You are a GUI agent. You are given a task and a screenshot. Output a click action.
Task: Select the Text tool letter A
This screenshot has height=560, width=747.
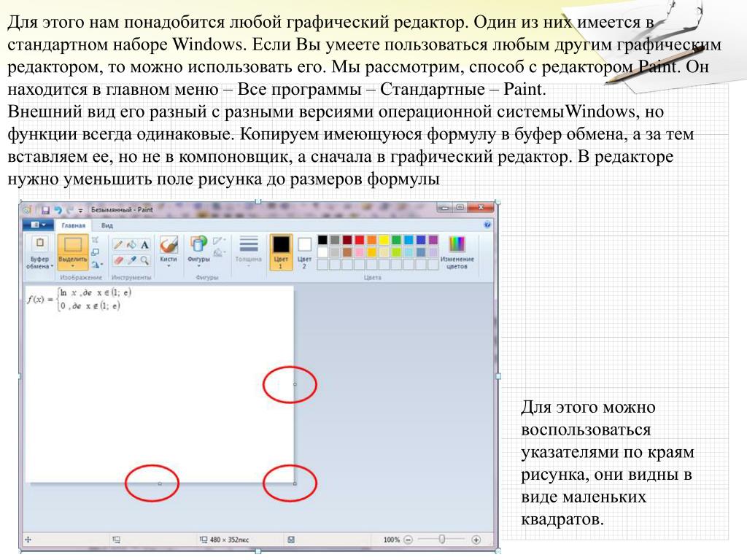pyautogui.click(x=144, y=245)
